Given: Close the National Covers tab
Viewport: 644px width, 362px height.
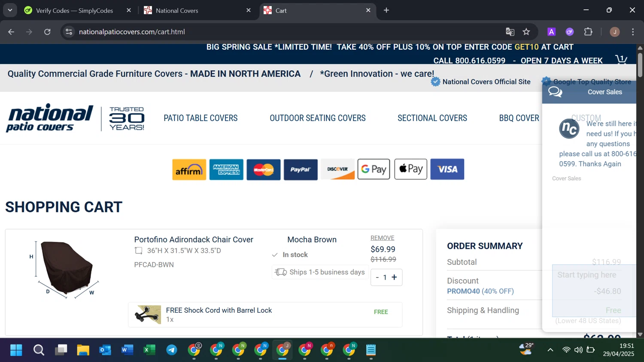Looking at the screenshot, I should [248, 10].
